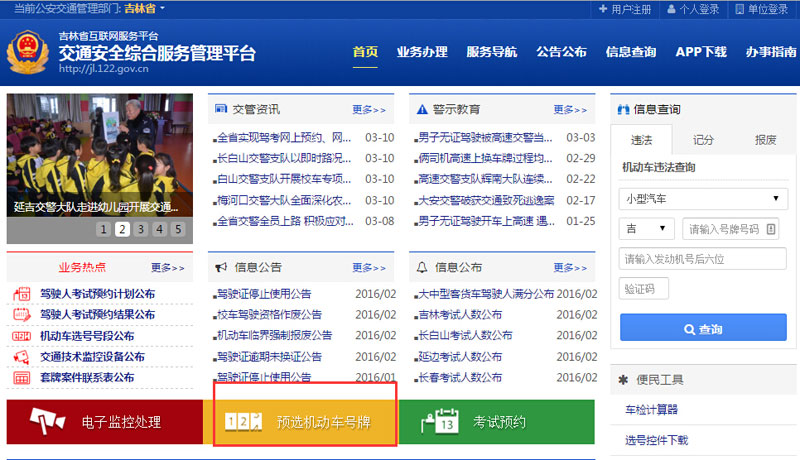Click the 信息查询 binoculars icon
Screen dimensions: 800x460
tap(623, 109)
